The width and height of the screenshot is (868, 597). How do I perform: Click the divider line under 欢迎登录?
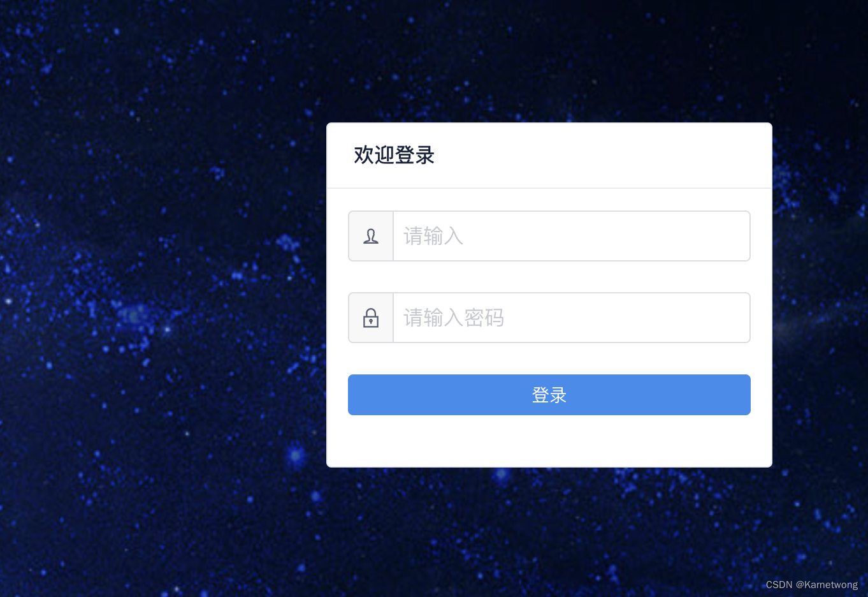[549, 188]
